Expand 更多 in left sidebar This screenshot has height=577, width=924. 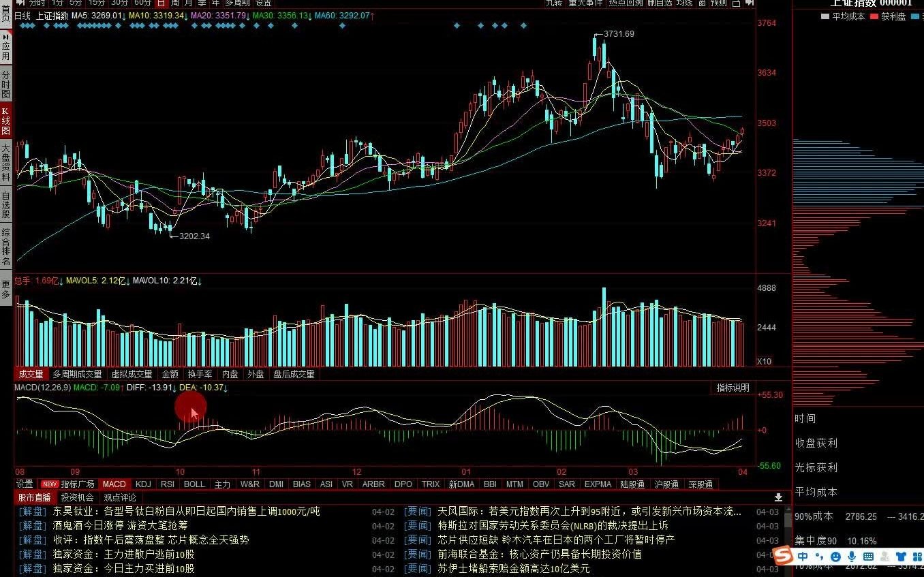[6, 289]
